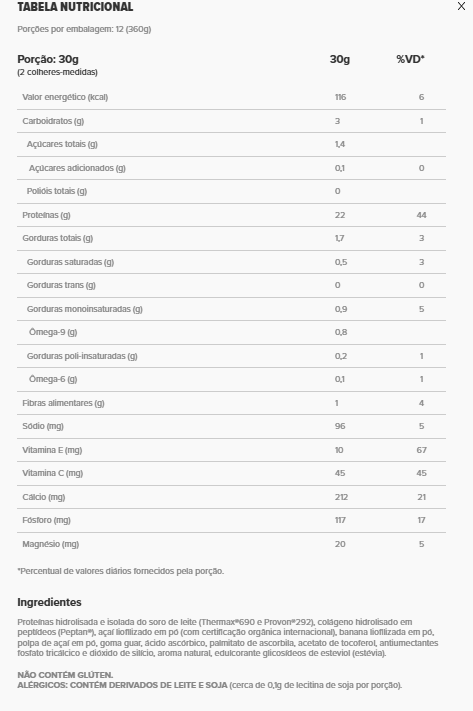The height and width of the screenshot is (711, 473).
Task: Click the Porção: 30g heading
Action: 48,59
